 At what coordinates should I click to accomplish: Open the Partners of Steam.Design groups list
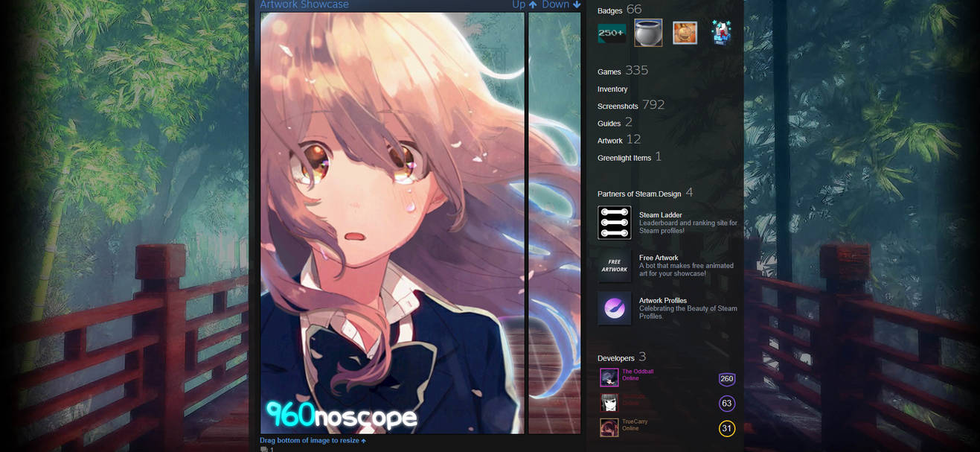(x=639, y=194)
